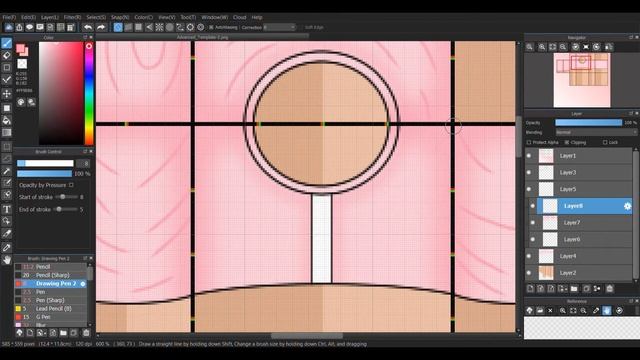Image resolution: width=640 pixels, height=360 pixels.
Task: Add a new folder in Layer panel
Action: click(574, 289)
